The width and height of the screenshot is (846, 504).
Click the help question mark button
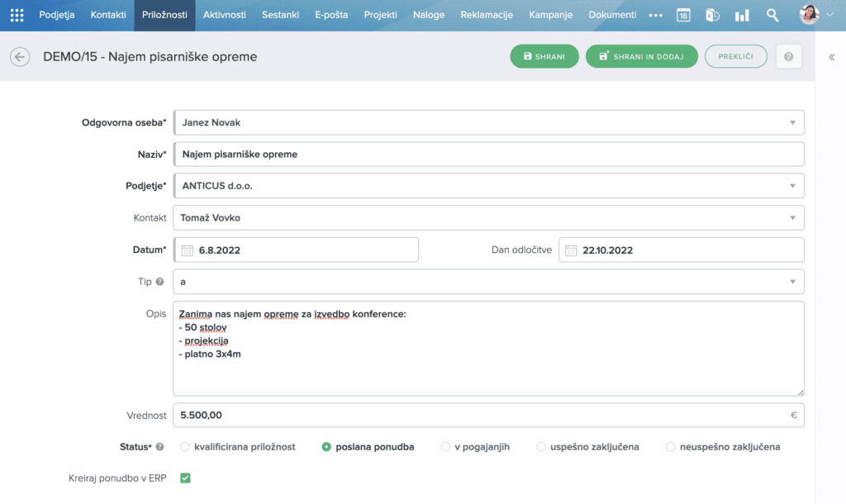click(789, 56)
